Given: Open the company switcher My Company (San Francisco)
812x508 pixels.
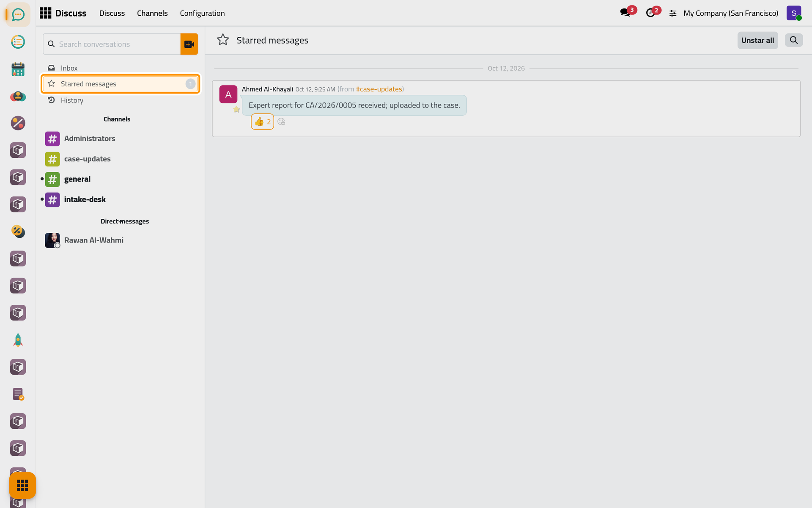Looking at the screenshot, I should click(x=730, y=13).
